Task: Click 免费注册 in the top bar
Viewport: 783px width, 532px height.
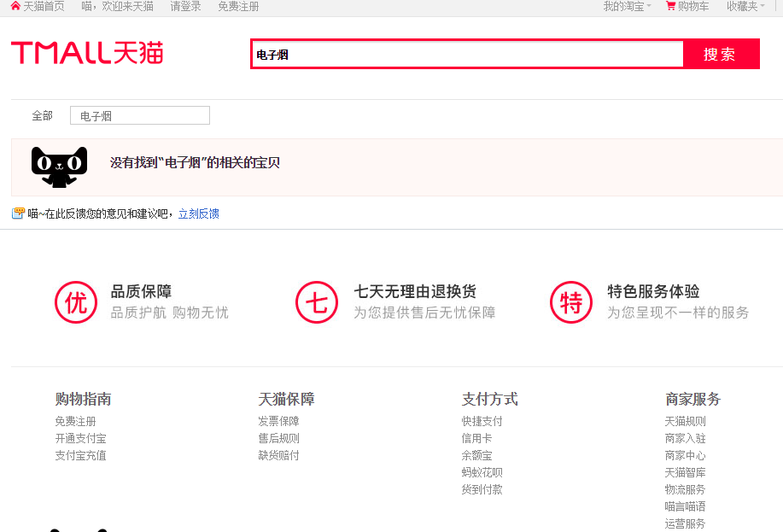Action: [x=239, y=6]
